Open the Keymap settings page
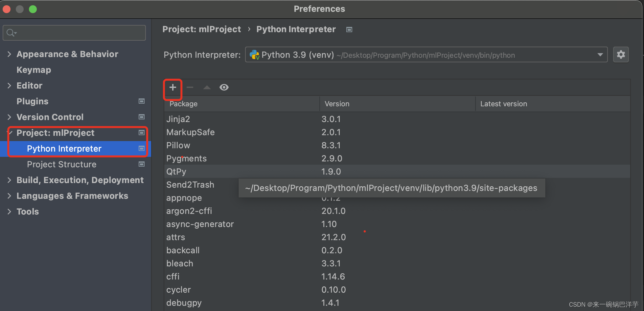Image resolution: width=644 pixels, height=311 pixels. 34,70
